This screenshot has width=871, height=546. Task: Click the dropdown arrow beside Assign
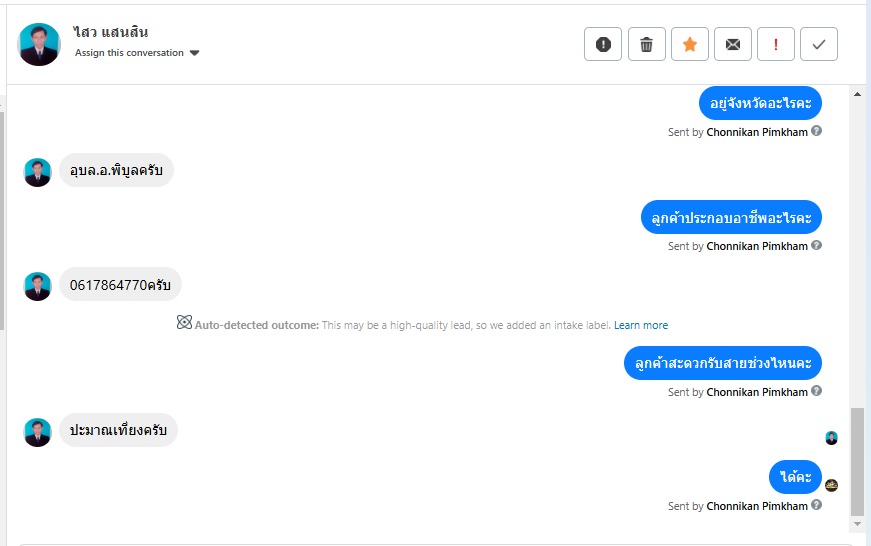(194, 53)
